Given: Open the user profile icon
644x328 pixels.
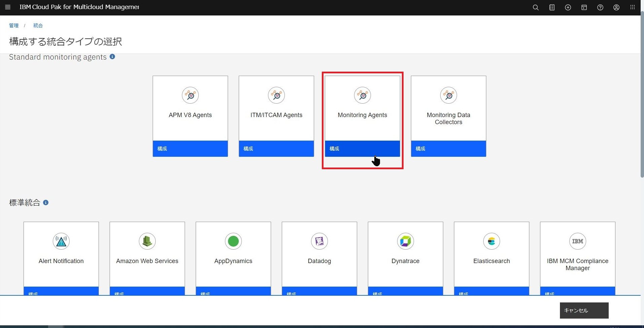Looking at the screenshot, I should pos(616,7).
